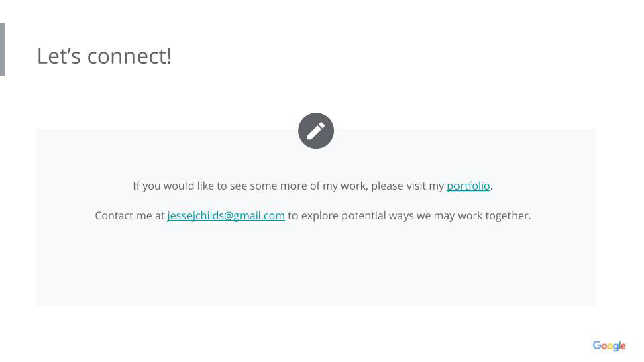Click the gray accent bar beside the title
644x362 pixels.
(x=2, y=50)
